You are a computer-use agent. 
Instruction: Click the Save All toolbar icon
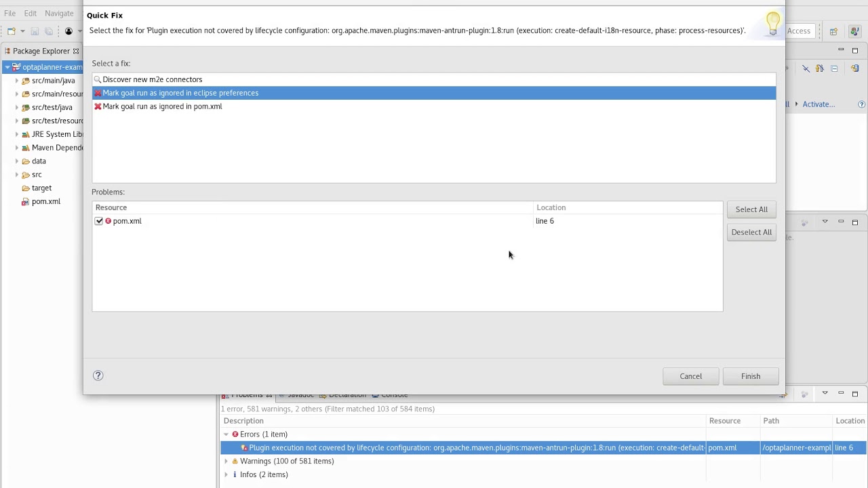point(48,31)
